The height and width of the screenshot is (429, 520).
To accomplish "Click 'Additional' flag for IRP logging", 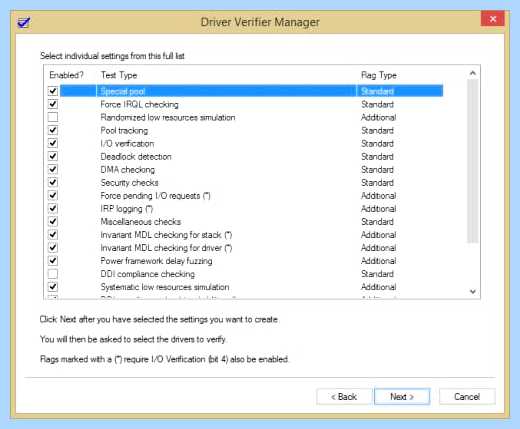I will coord(378,209).
